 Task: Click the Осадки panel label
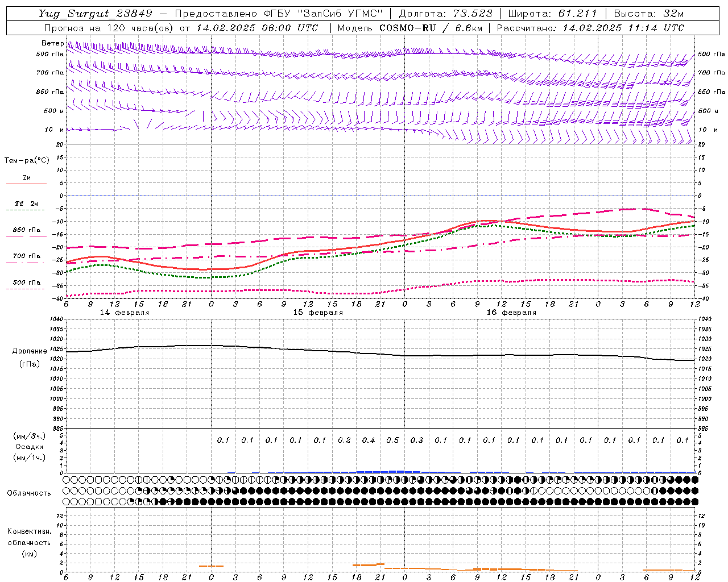30,447
